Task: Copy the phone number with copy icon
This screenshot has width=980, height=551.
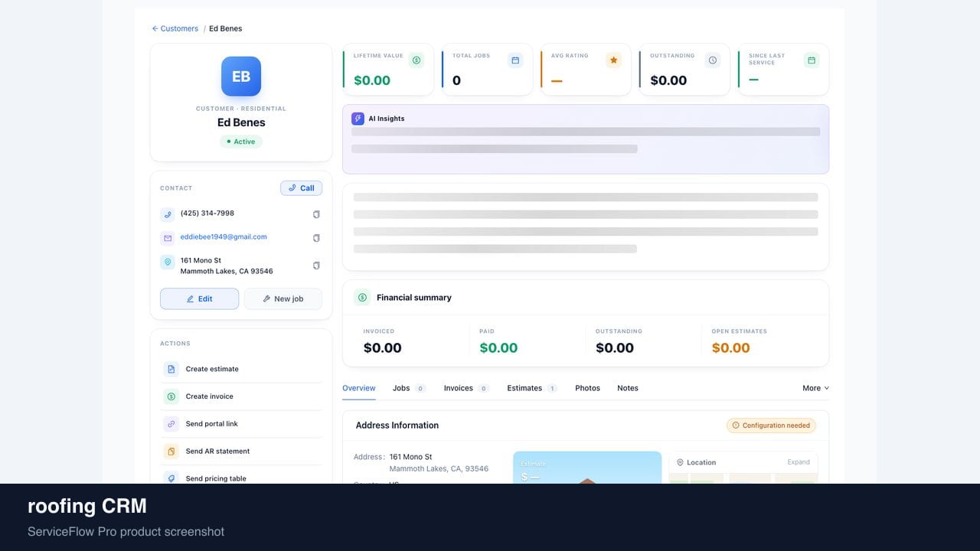Action: point(316,214)
